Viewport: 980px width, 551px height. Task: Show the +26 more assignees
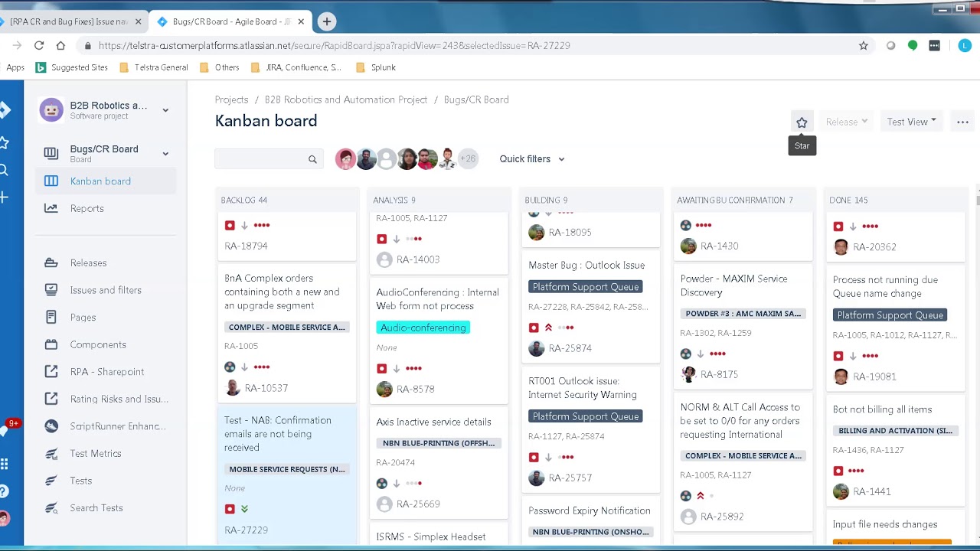(x=468, y=159)
